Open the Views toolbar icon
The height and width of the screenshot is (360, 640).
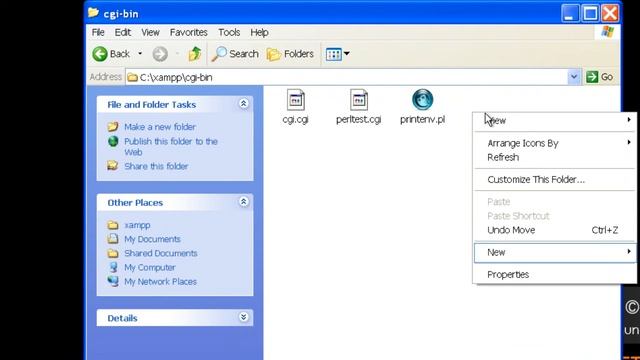[x=333, y=54]
